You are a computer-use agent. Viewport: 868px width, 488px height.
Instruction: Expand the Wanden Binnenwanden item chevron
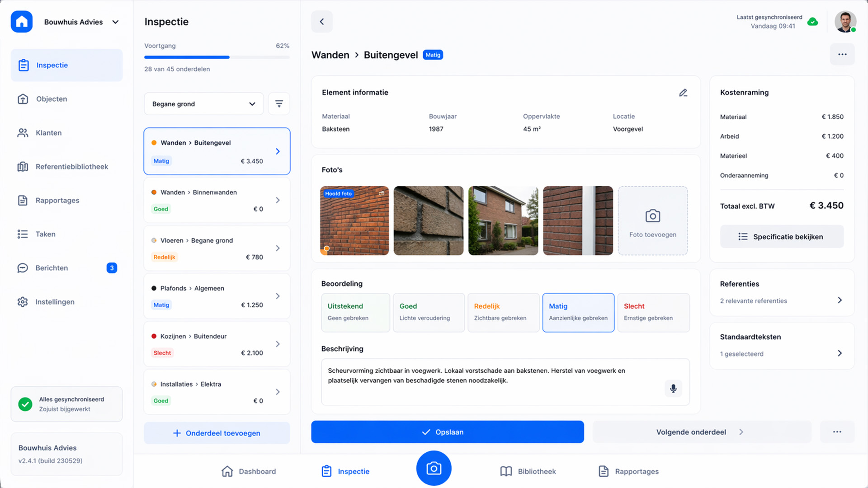click(278, 200)
